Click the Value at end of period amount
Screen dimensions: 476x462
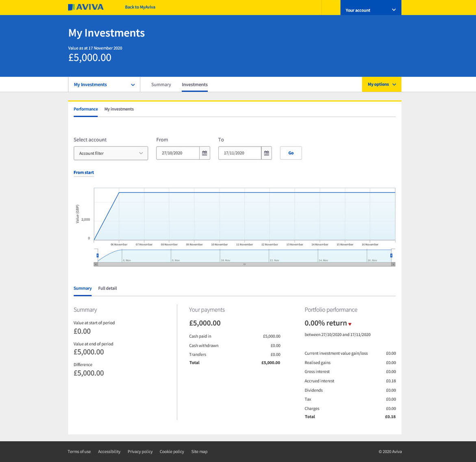tap(89, 352)
